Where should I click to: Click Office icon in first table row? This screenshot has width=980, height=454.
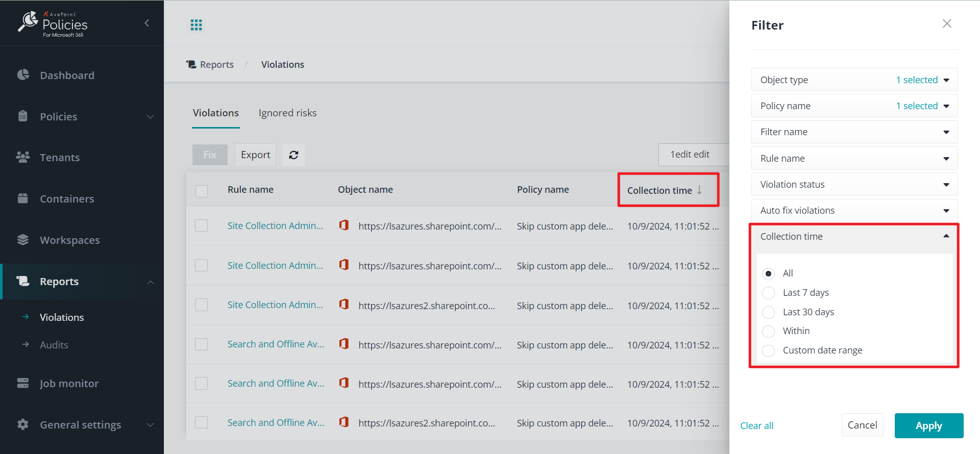coord(344,225)
